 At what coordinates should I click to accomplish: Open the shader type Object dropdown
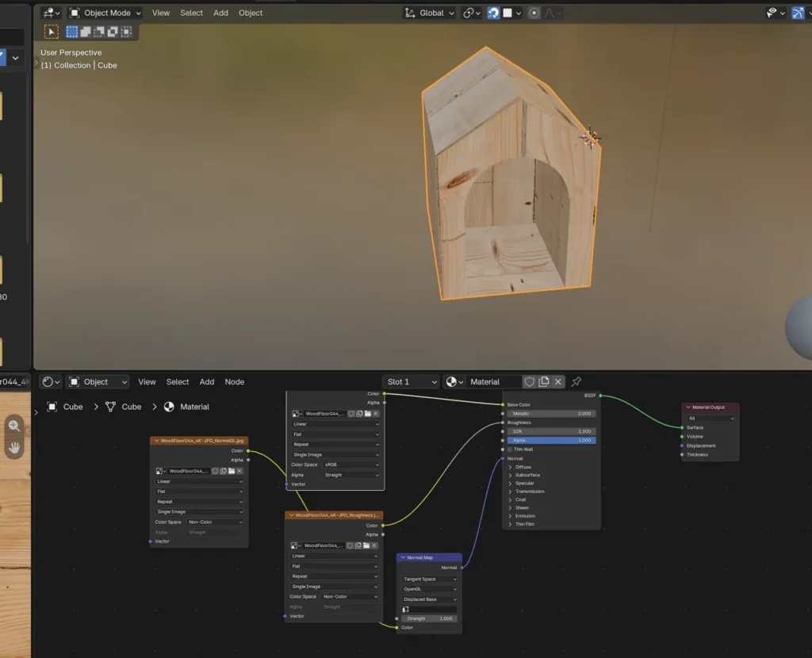click(x=98, y=382)
